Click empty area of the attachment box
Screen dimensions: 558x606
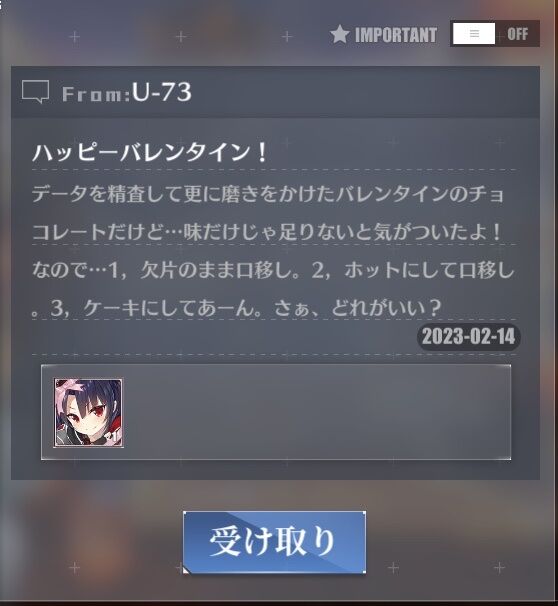[x=317, y=412]
